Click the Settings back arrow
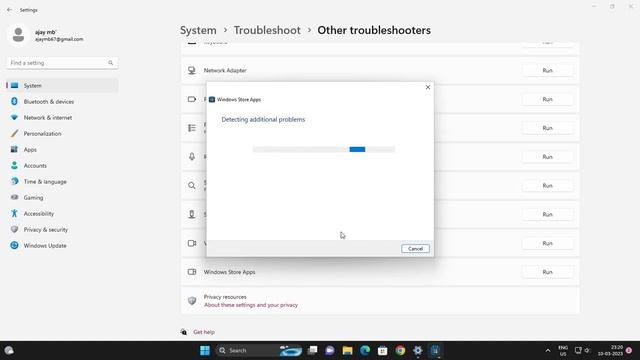The width and height of the screenshot is (640, 360). coord(9,10)
